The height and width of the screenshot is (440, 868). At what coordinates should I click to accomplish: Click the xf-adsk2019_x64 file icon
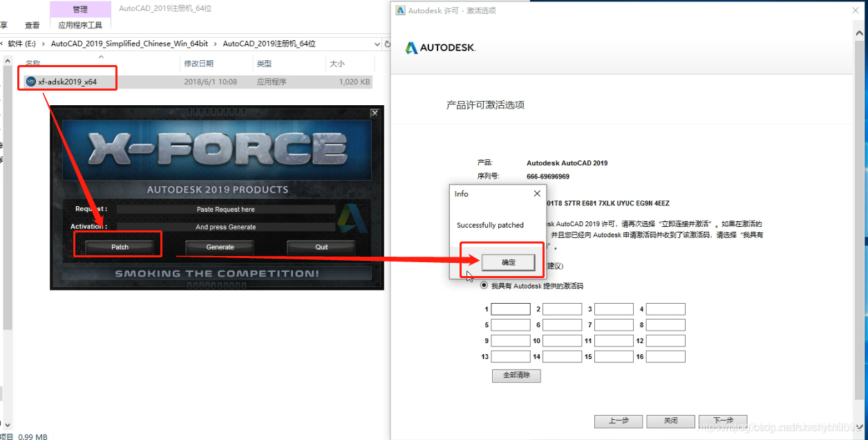click(x=30, y=82)
